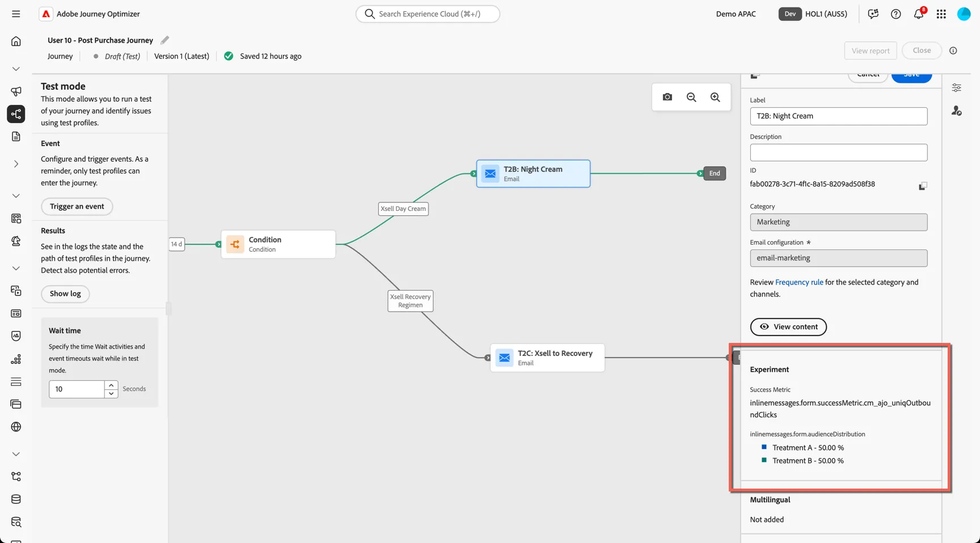
Task: Click the Trigger an event button
Action: 77,206
